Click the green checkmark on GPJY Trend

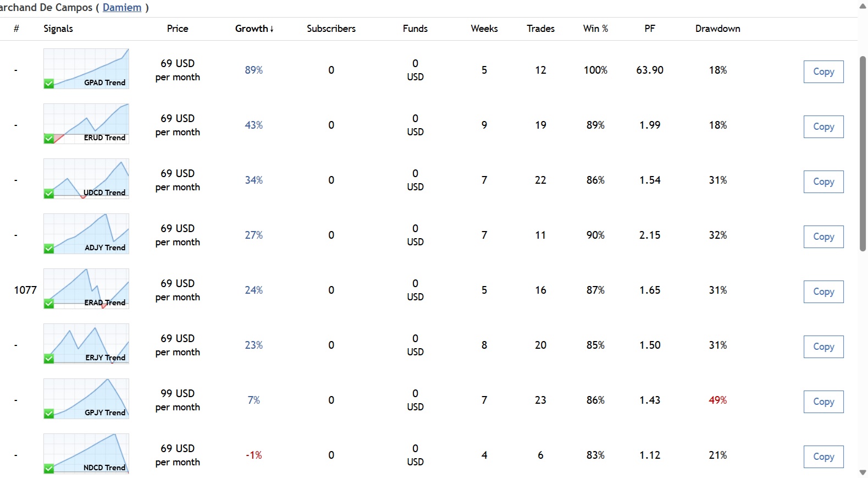pos(49,414)
